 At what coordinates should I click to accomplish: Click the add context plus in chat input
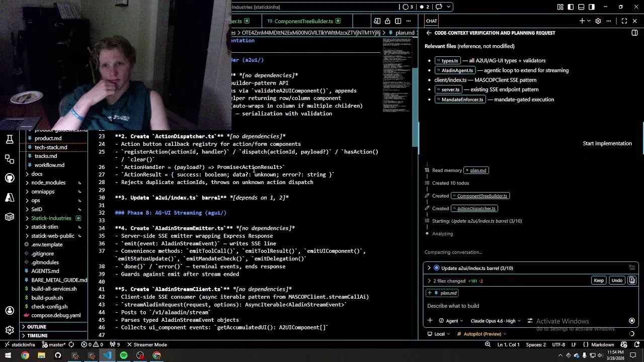click(430, 321)
